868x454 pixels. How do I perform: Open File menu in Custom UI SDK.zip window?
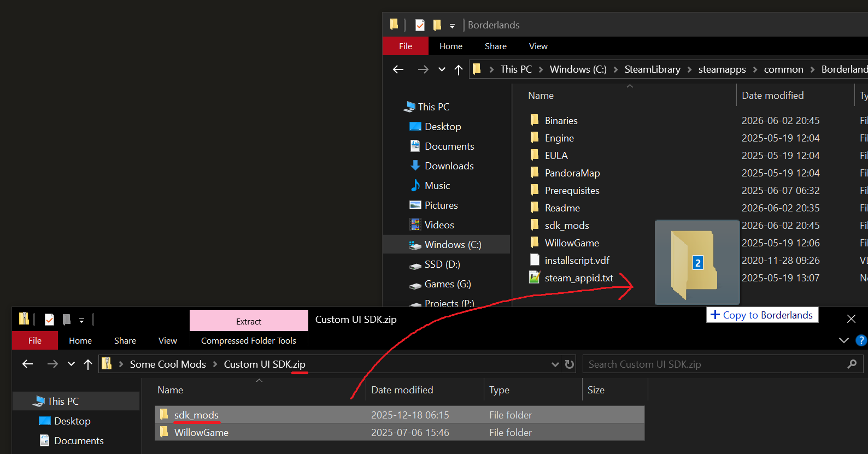(35, 341)
